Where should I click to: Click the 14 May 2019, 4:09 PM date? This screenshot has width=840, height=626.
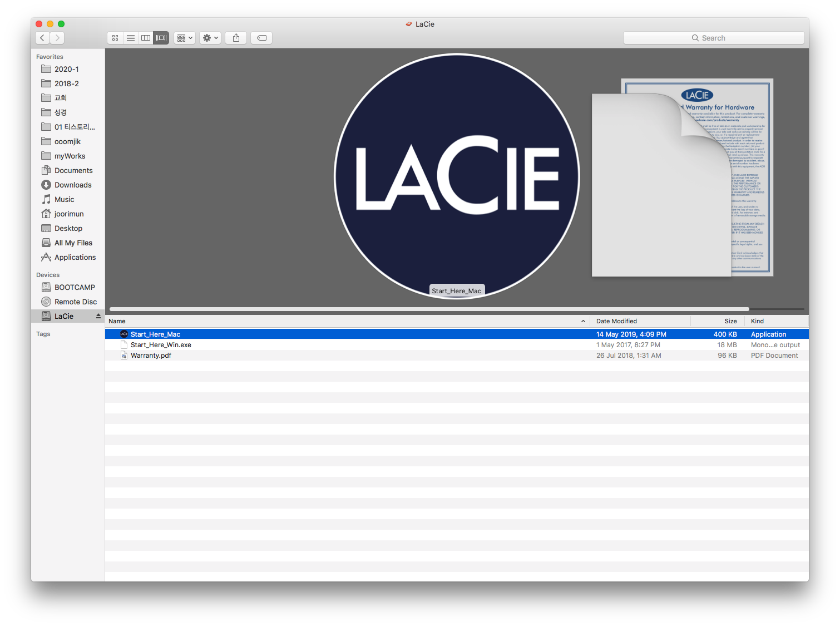631,334
